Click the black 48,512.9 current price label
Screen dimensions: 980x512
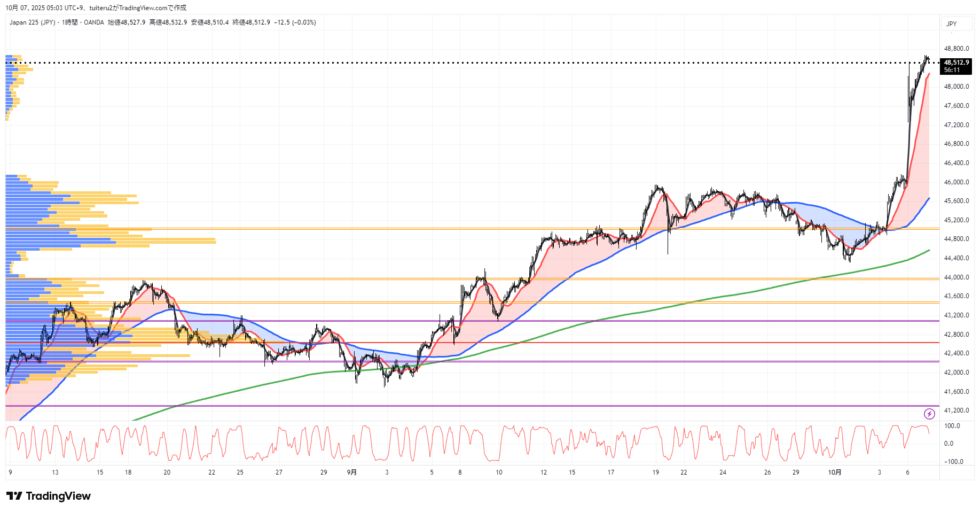click(956, 63)
